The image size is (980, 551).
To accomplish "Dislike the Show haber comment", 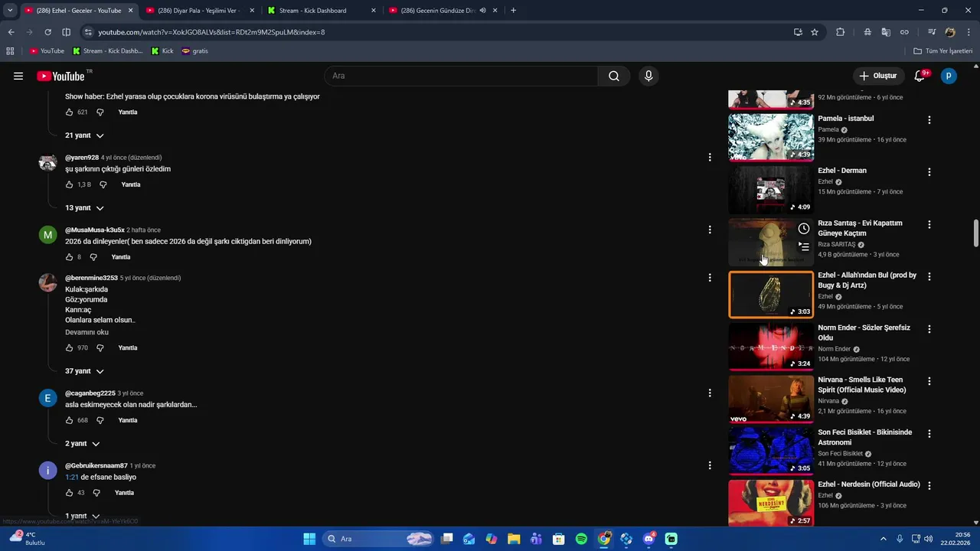I will [100, 112].
